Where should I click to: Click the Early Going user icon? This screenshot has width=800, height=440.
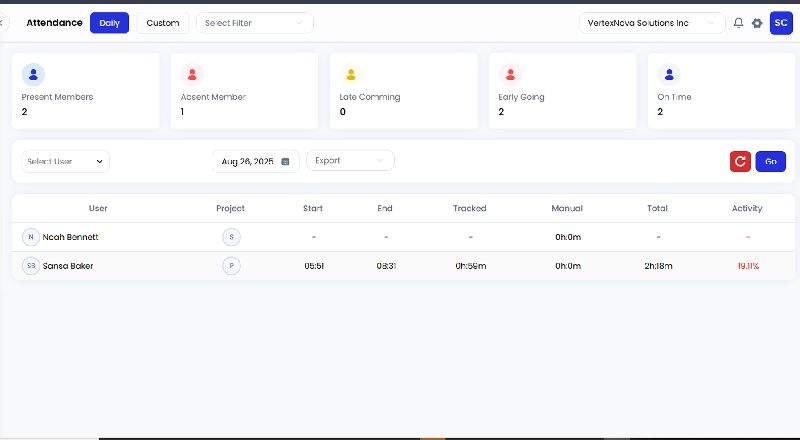click(x=510, y=74)
